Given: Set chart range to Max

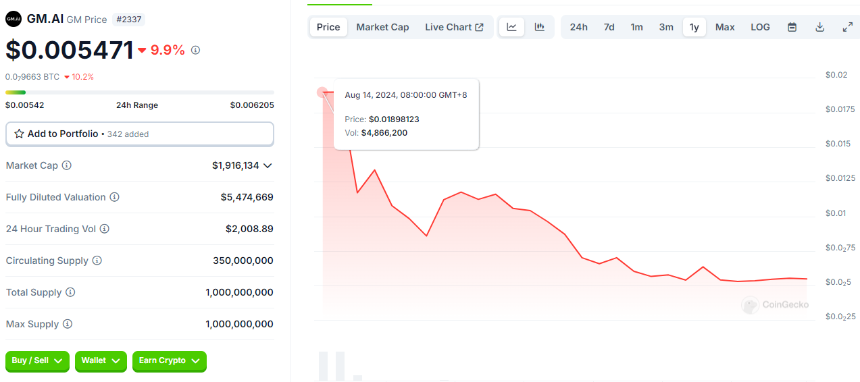Looking at the screenshot, I should tap(725, 27).
